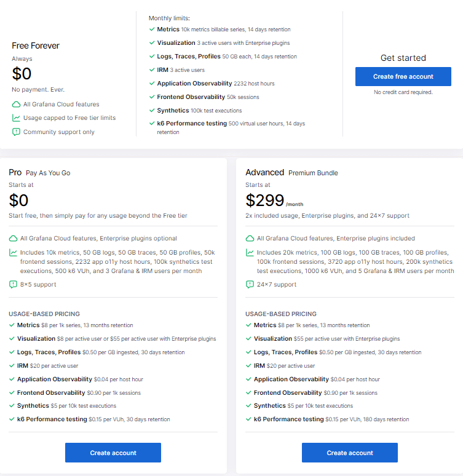Image resolution: width=463 pixels, height=476 pixels.
Task: Click the checkmark next to Metrics in Monthly limits
Action: [x=152, y=30]
